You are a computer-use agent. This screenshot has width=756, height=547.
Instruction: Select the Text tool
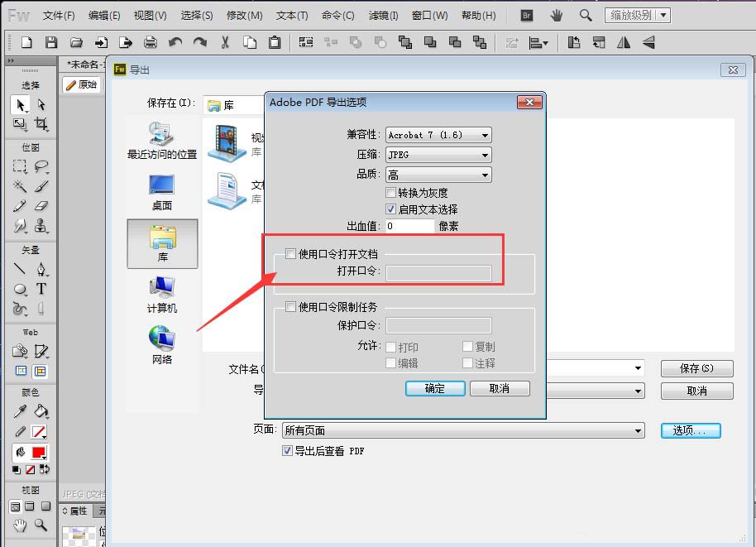click(x=41, y=289)
